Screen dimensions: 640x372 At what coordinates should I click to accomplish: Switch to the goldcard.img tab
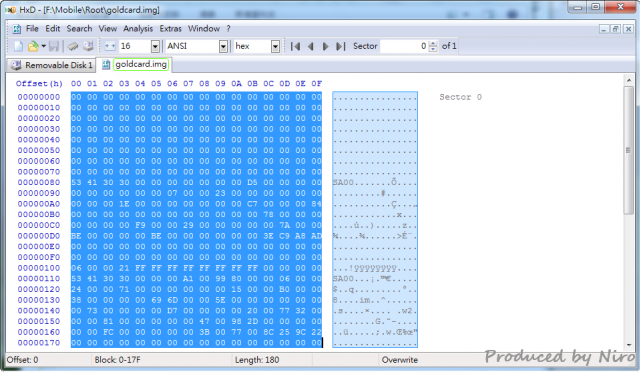click(x=135, y=64)
